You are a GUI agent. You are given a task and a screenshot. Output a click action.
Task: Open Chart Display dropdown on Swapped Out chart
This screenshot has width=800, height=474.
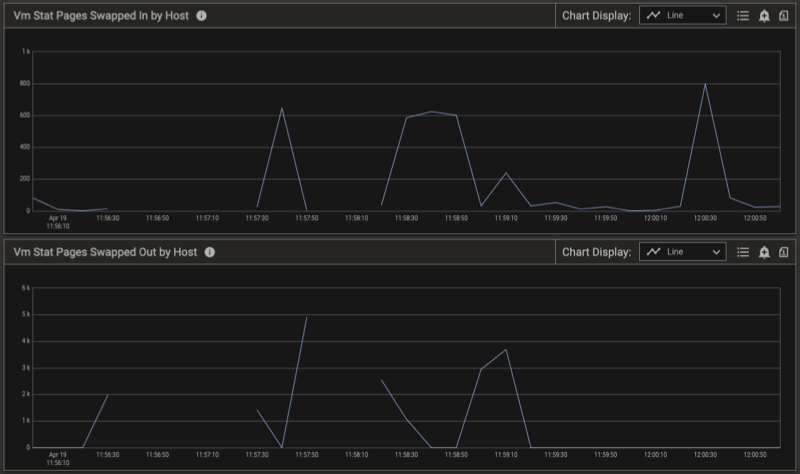683,252
